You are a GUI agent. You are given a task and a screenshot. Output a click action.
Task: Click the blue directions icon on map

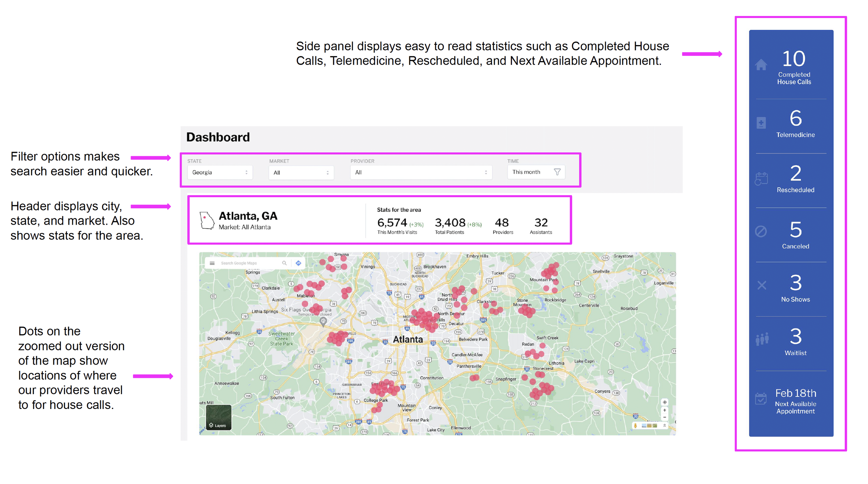[x=298, y=263]
